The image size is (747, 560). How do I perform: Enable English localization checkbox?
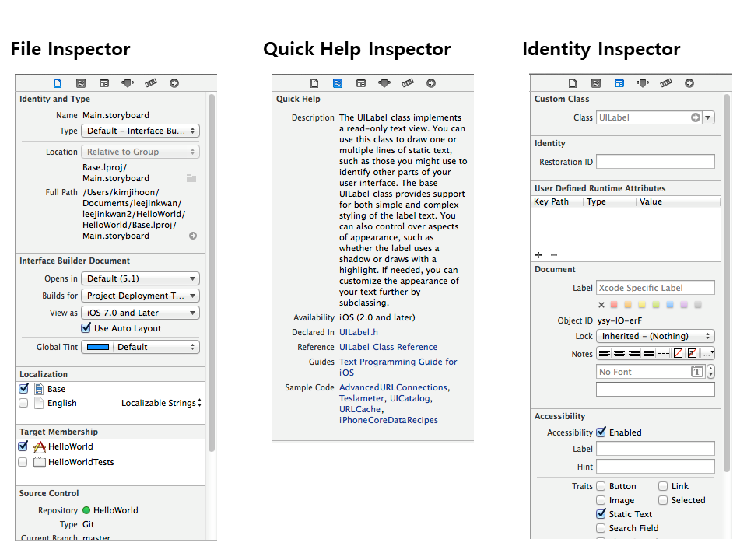pyautogui.click(x=23, y=403)
